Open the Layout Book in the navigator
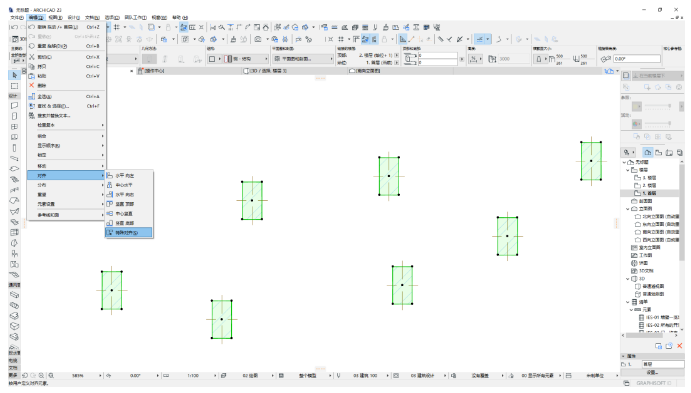 click(x=669, y=152)
